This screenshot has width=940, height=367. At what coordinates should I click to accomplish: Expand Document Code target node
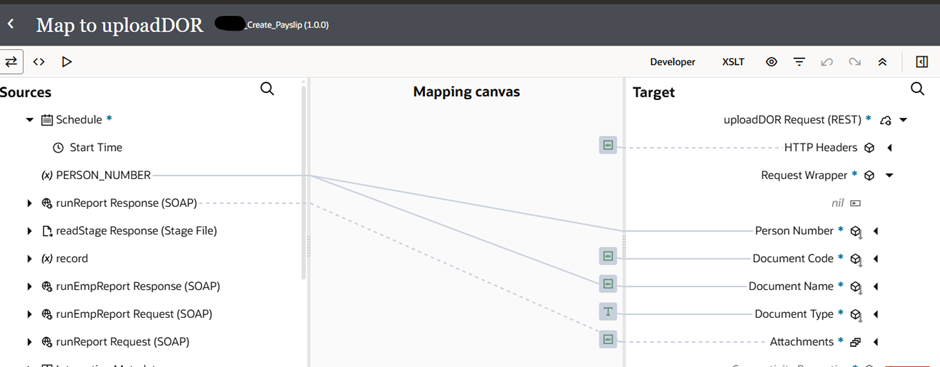coord(876,258)
